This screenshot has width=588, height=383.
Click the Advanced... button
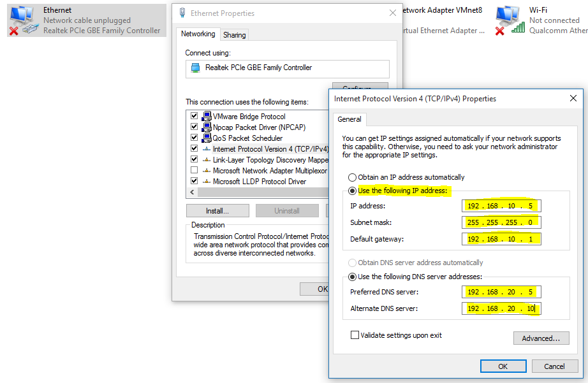pyautogui.click(x=541, y=338)
